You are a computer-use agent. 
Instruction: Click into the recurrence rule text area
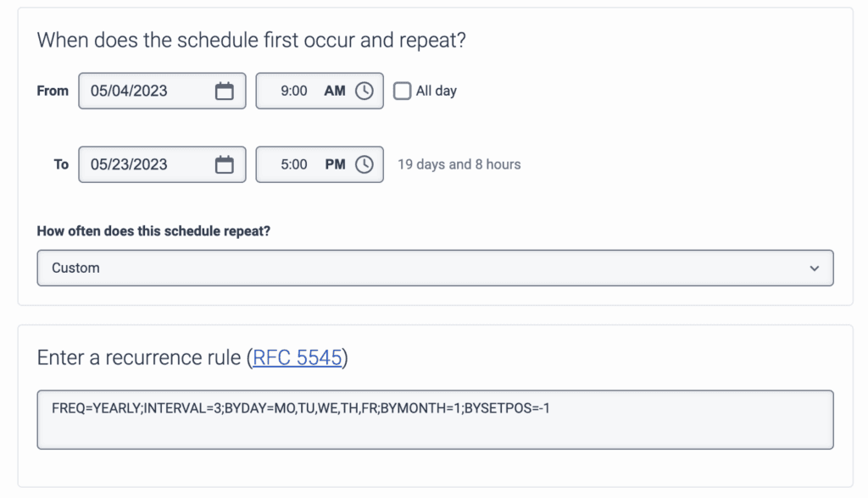435,419
